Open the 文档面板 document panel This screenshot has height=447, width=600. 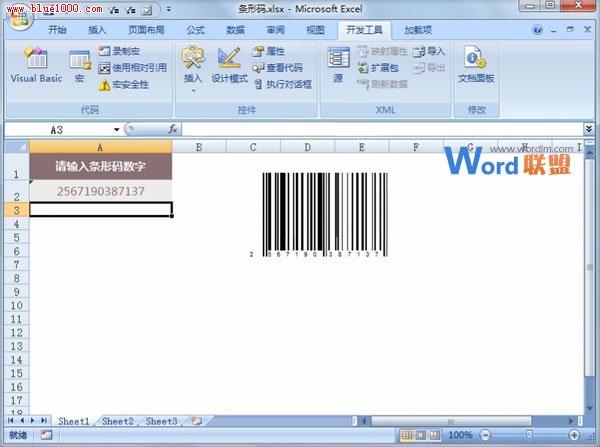[x=476, y=64]
